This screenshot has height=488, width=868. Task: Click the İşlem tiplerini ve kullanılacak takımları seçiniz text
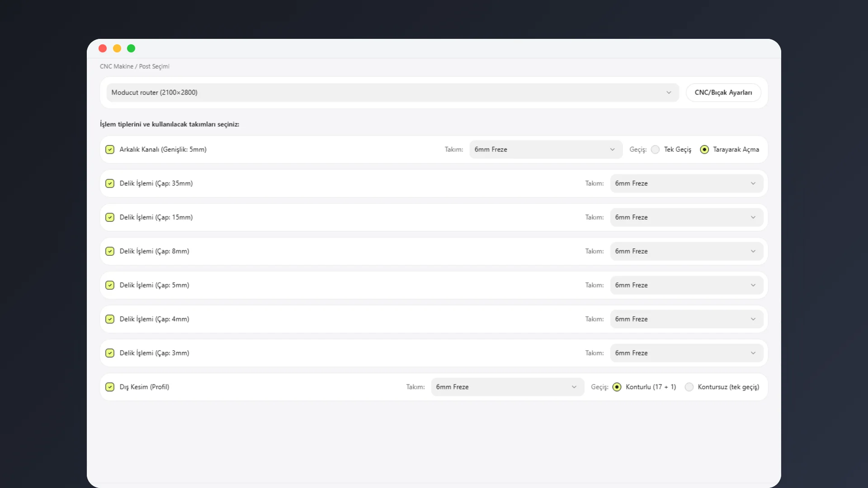click(170, 124)
